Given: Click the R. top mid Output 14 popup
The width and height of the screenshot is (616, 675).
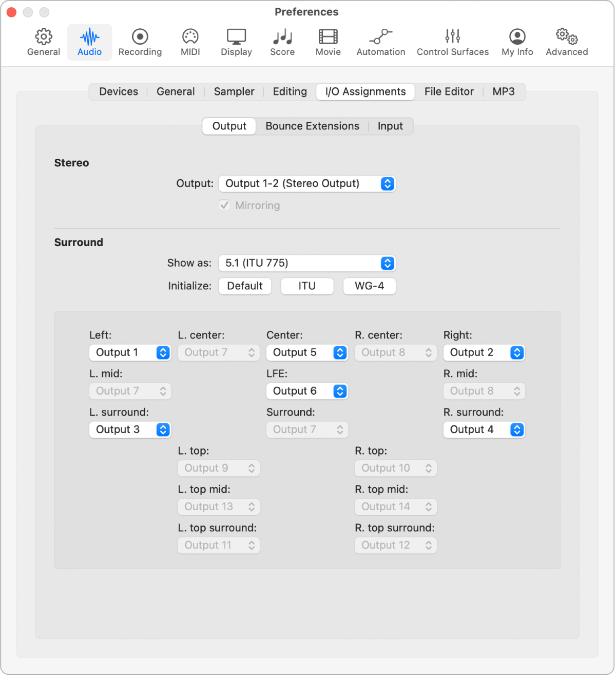Looking at the screenshot, I should (396, 507).
